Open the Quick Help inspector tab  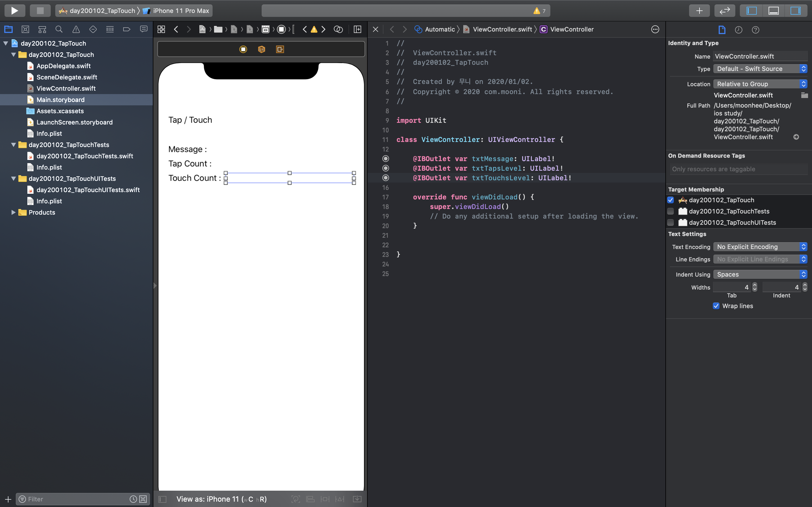[755, 30]
